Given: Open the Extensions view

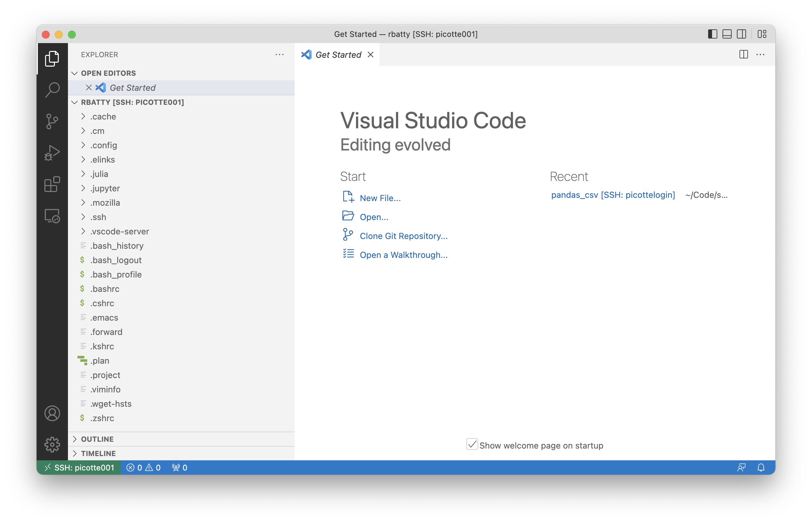Looking at the screenshot, I should click(52, 184).
